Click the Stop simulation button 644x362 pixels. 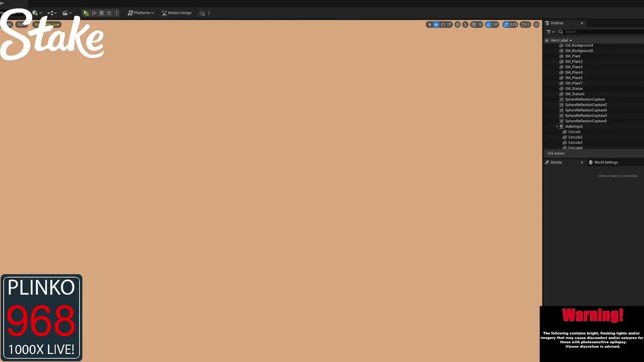coord(102,13)
